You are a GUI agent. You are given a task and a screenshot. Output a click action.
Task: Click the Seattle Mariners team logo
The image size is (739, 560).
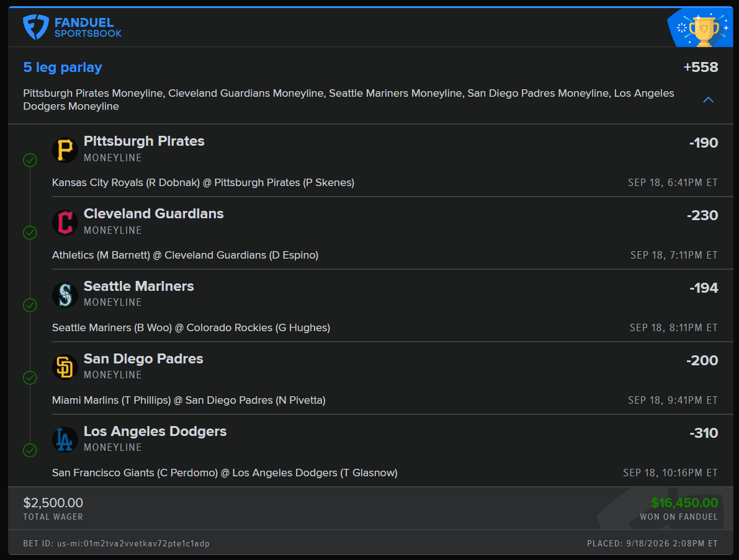[x=65, y=295]
